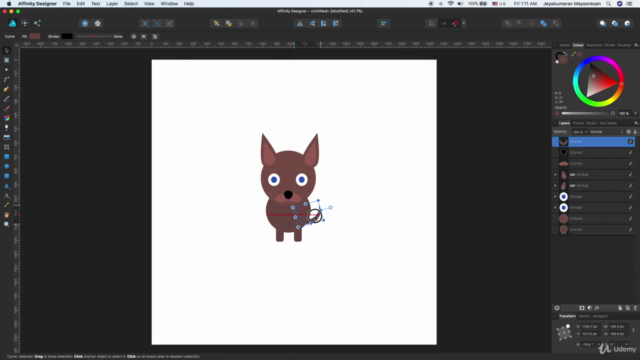Click the layer lock icon in Layers panel
The width and height of the screenshot is (640, 360).
[x=635, y=132]
